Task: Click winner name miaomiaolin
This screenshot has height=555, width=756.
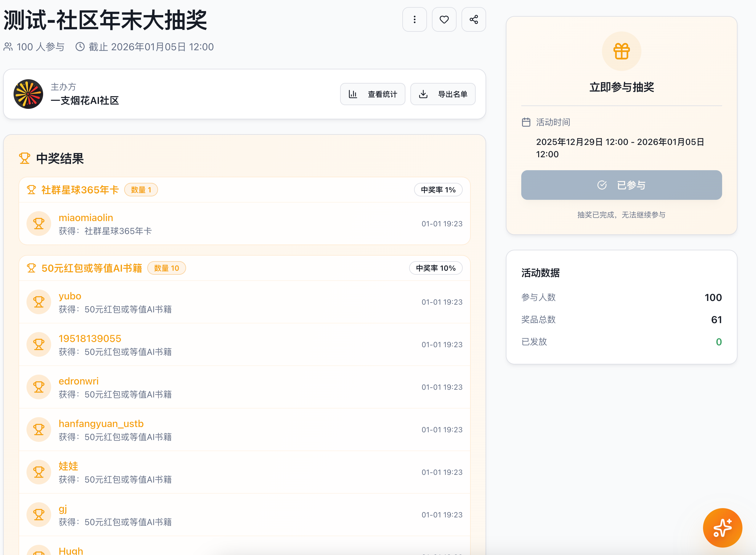Action: tap(86, 218)
